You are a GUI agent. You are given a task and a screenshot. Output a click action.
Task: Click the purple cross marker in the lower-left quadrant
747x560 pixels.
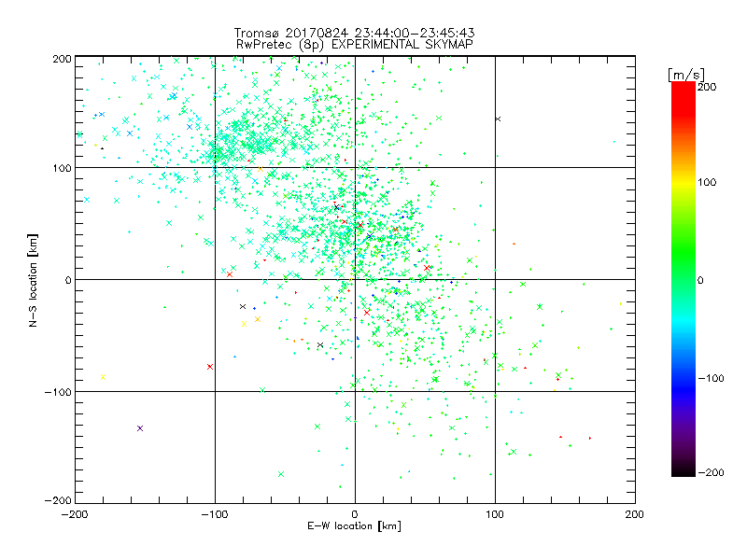coord(139,428)
